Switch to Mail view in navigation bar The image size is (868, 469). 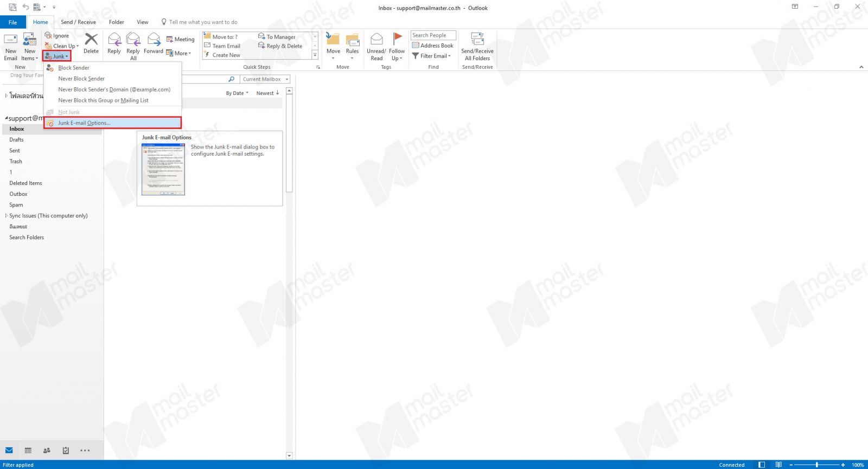9,450
